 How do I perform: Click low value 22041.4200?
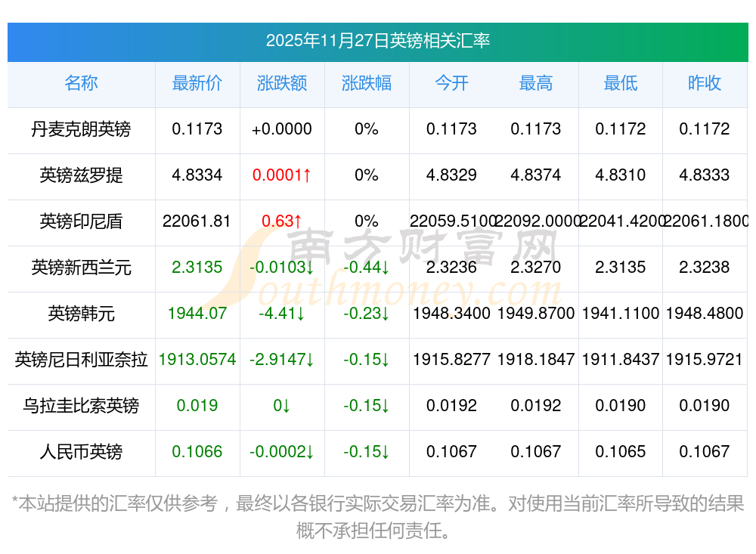(621, 221)
